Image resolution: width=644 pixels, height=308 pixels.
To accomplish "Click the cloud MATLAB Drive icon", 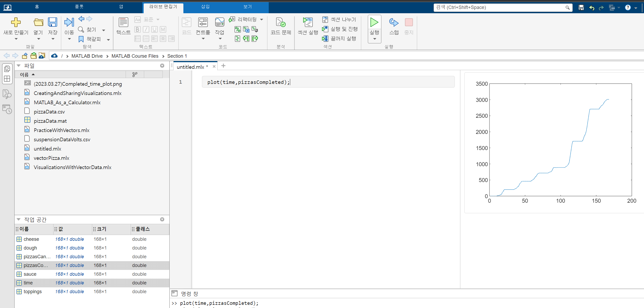I will click(x=54, y=56).
